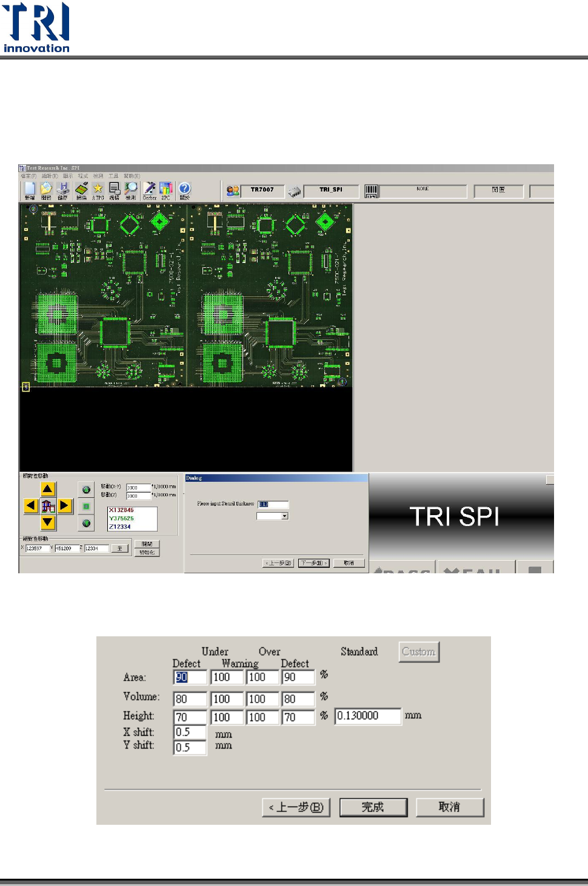Viewport: 588px width, 886px height.
Task: Click the X-Y move step field
Action: tap(138, 487)
